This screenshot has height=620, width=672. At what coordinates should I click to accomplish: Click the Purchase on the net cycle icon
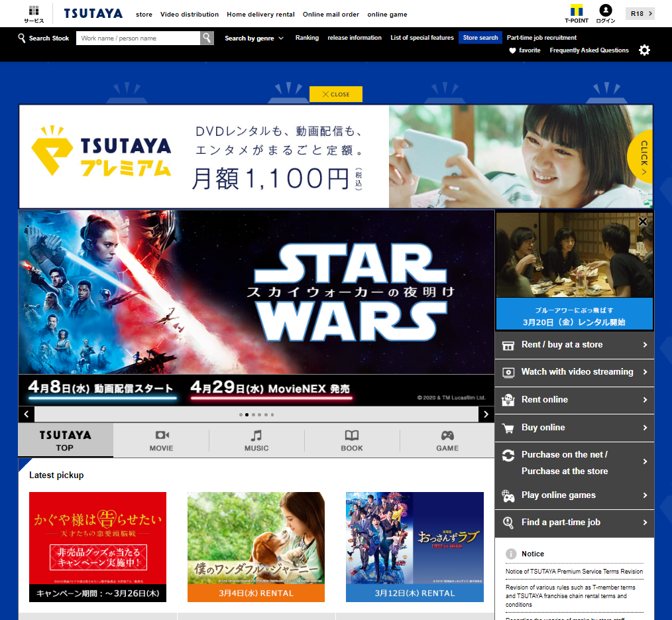click(x=508, y=456)
